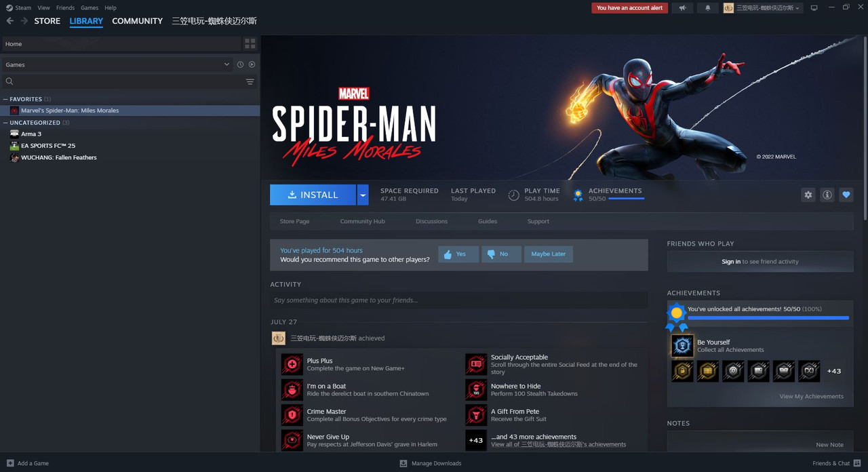Click the A Gift From Pete achievement icon
Screen dimensions: 868x472
pyautogui.click(x=476, y=415)
